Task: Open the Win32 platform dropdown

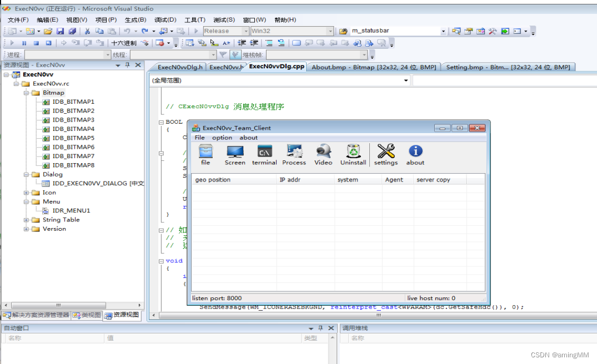Action: point(330,31)
